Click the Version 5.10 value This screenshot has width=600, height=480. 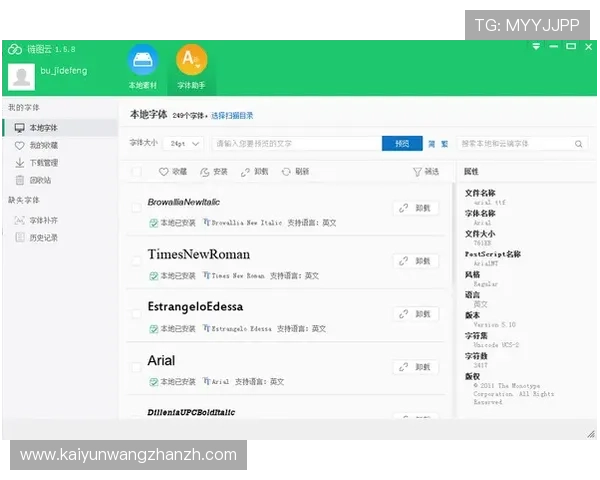(494, 325)
